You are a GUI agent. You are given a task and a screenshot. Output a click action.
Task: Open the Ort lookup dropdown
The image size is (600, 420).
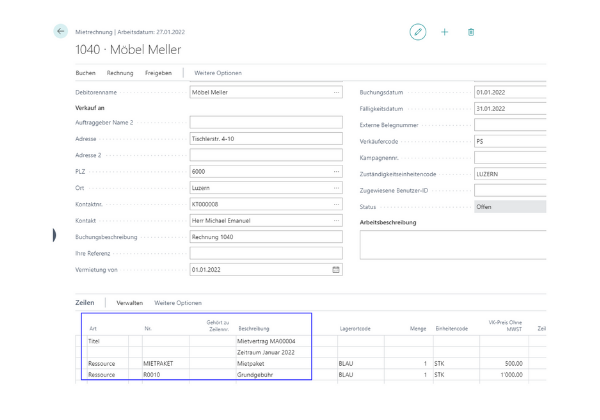pos(336,187)
